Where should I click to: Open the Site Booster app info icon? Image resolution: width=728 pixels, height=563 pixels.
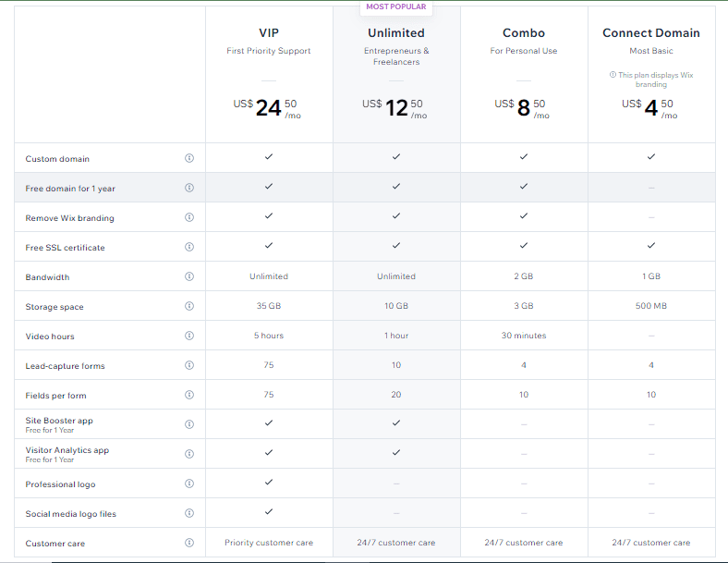[x=189, y=424]
